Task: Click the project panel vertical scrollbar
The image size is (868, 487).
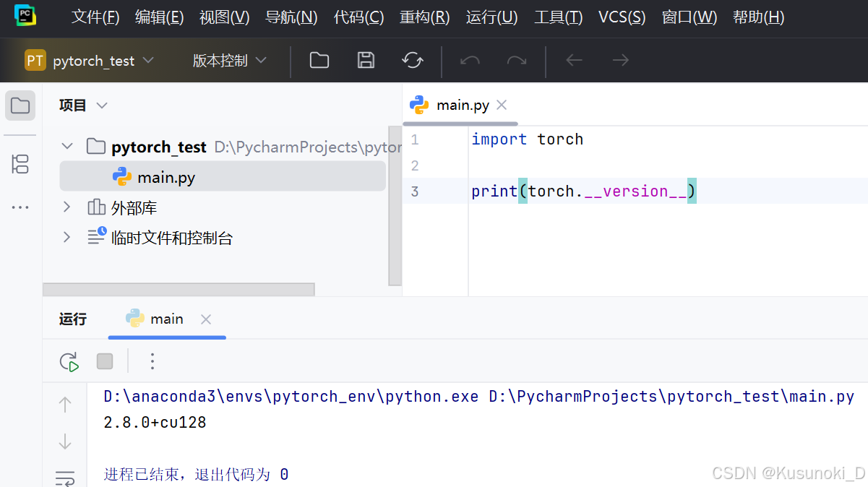Action: 395,206
